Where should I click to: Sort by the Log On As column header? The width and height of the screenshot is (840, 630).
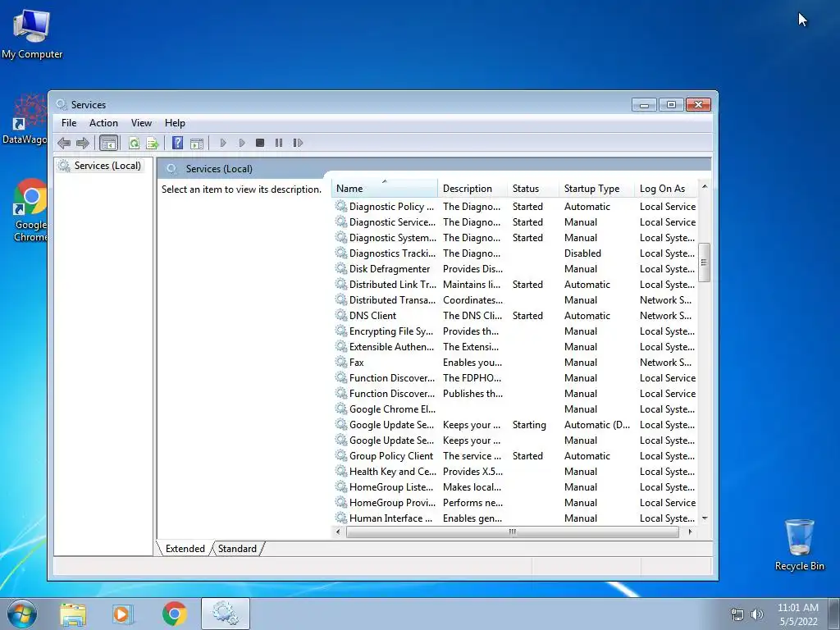tap(666, 188)
